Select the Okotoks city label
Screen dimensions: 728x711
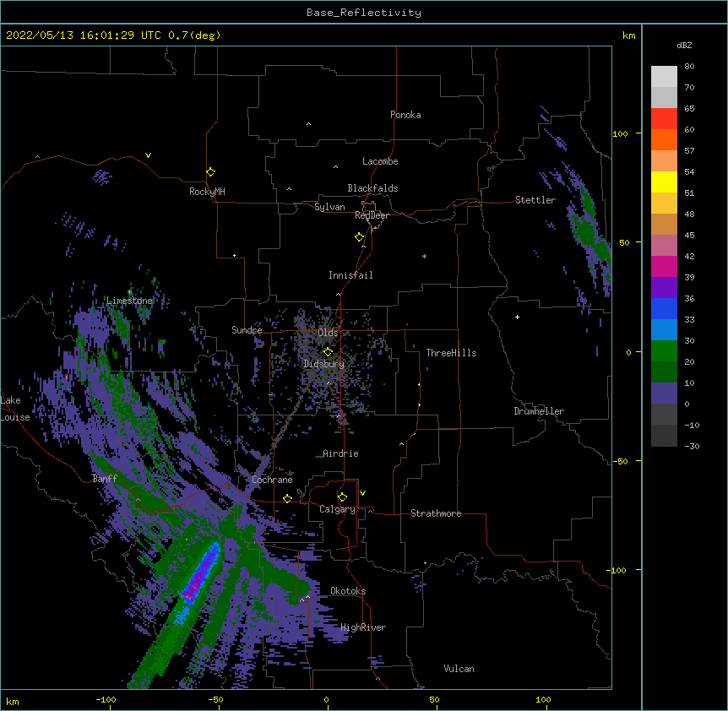348,591
